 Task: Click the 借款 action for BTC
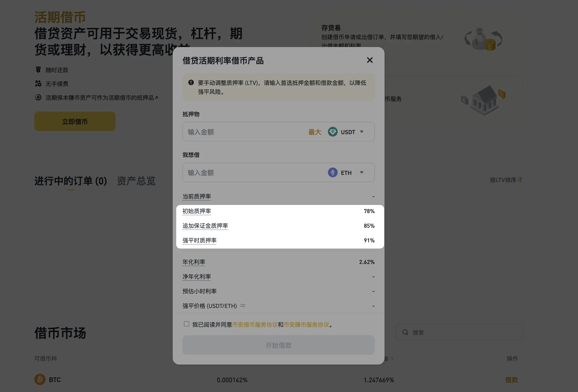[x=511, y=380]
